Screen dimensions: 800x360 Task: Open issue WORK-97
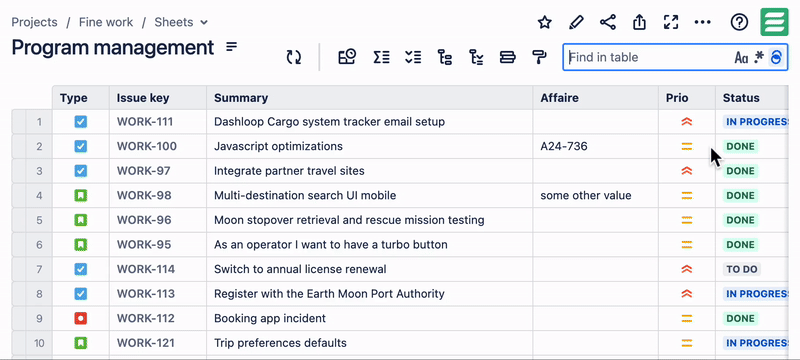tap(143, 171)
